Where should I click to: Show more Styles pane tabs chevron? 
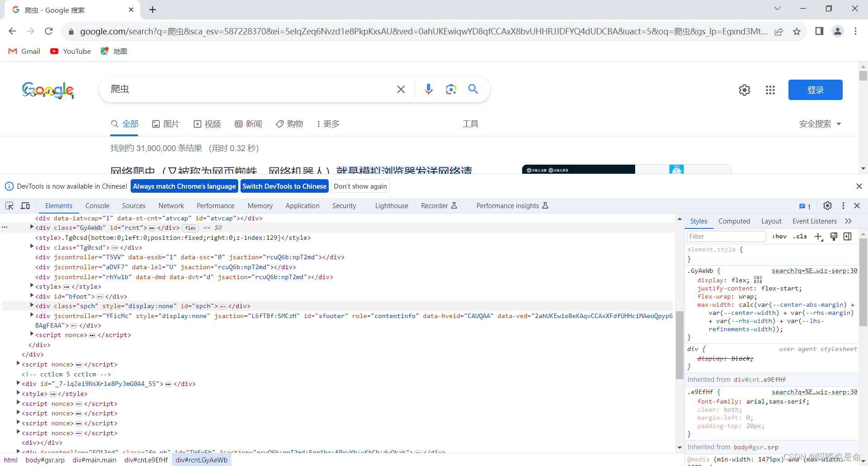click(x=848, y=221)
